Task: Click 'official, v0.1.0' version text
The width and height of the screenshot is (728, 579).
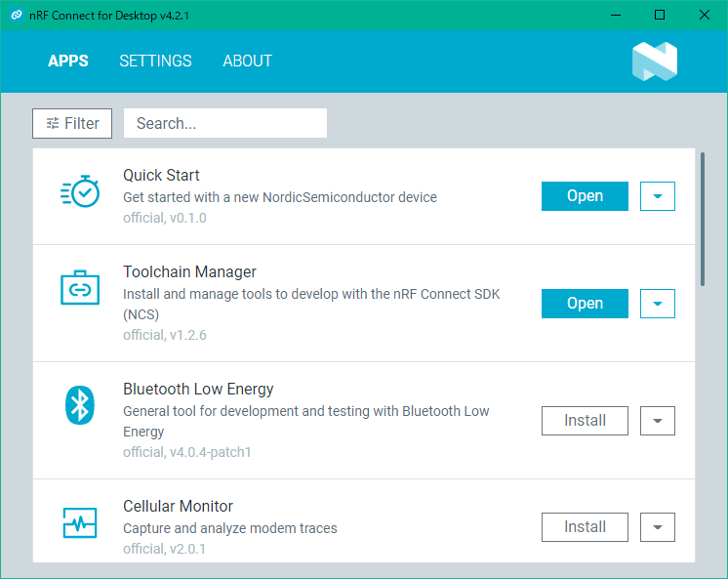Action: [x=165, y=218]
